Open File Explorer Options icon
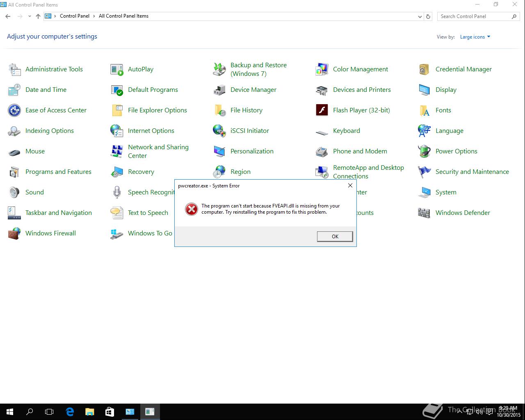This screenshot has height=420, width=525. pyautogui.click(x=117, y=110)
